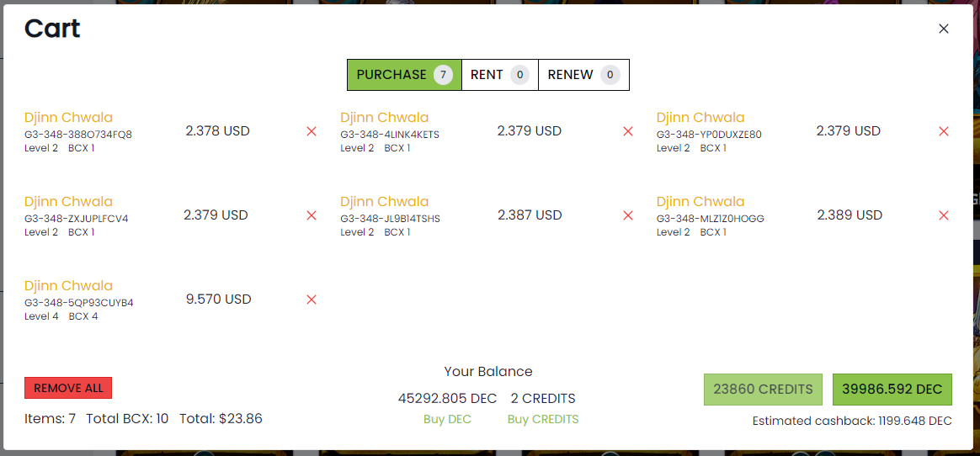Open the Buy DEC link
Image resolution: width=980 pixels, height=456 pixels.
click(x=448, y=419)
